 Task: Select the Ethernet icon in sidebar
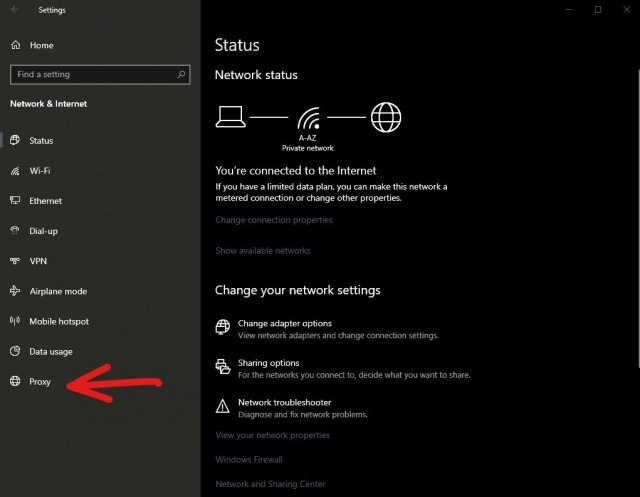click(15, 201)
